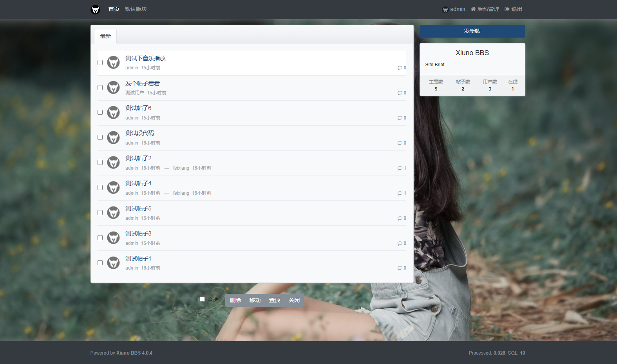Click the avatar beside 测试帖子2
This screenshot has height=364, width=617.
[x=113, y=163]
